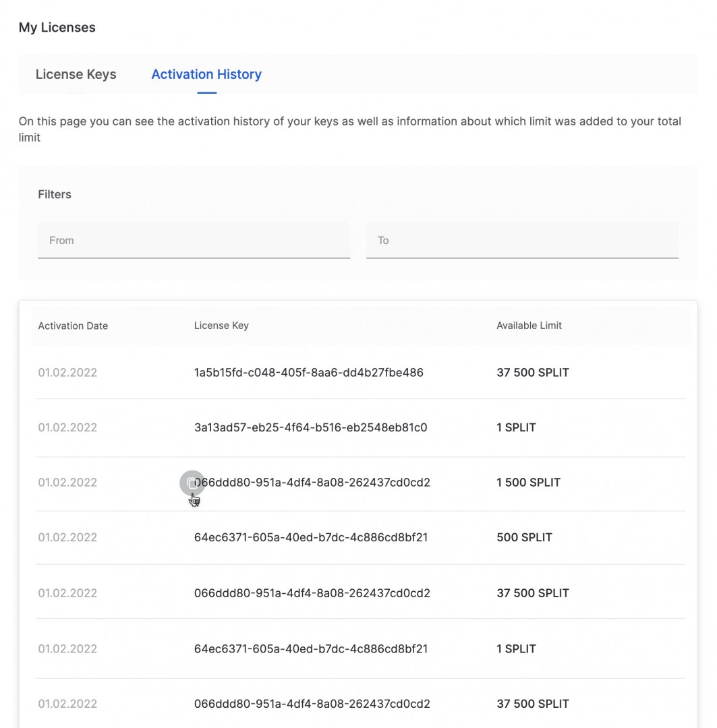
Task: Select license key starting with 3a13ad57
Action: pyautogui.click(x=310, y=427)
